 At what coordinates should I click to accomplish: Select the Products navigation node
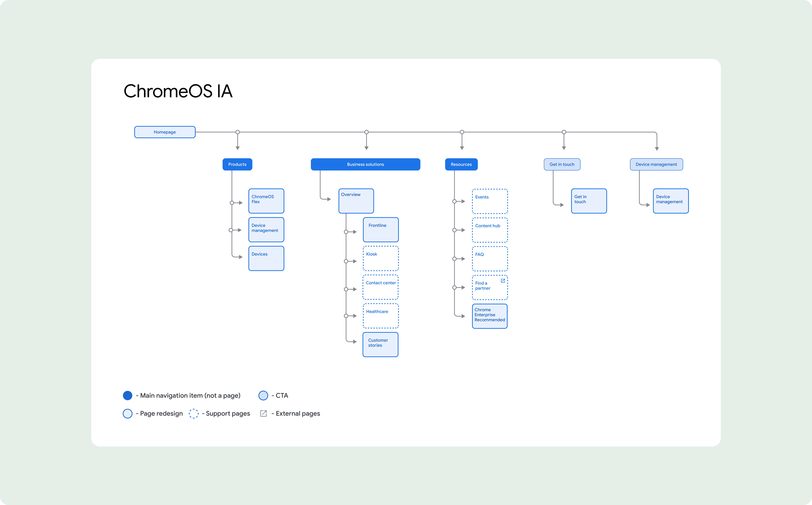[237, 164]
